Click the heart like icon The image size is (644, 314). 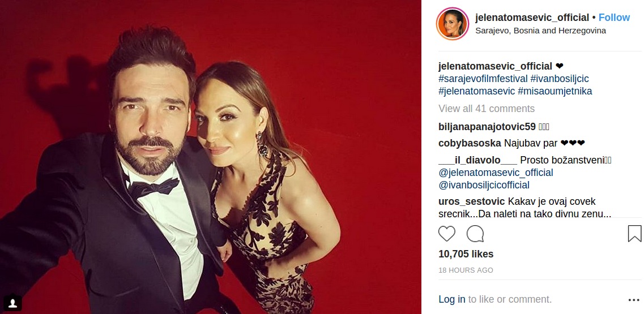pos(447,234)
